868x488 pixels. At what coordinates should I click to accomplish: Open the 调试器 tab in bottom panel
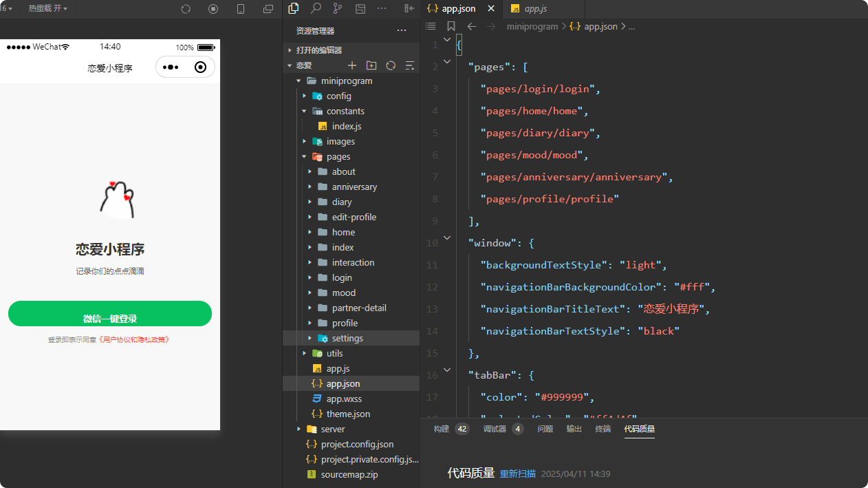tap(495, 429)
